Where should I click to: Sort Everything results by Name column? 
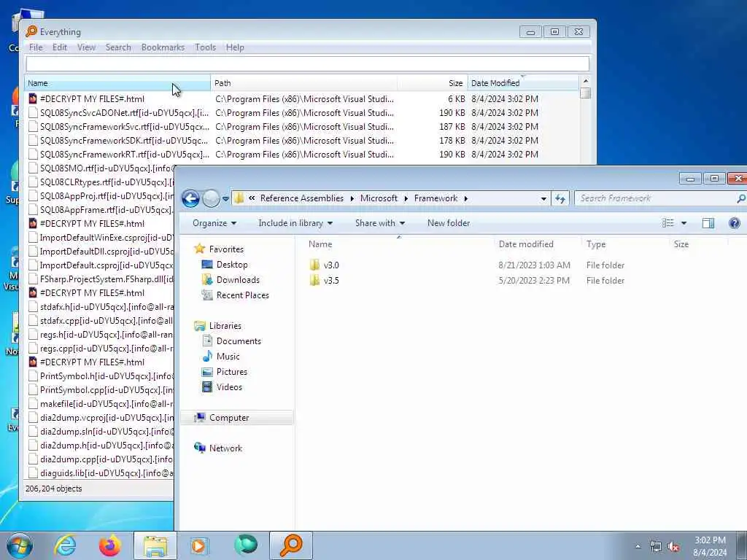point(117,83)
